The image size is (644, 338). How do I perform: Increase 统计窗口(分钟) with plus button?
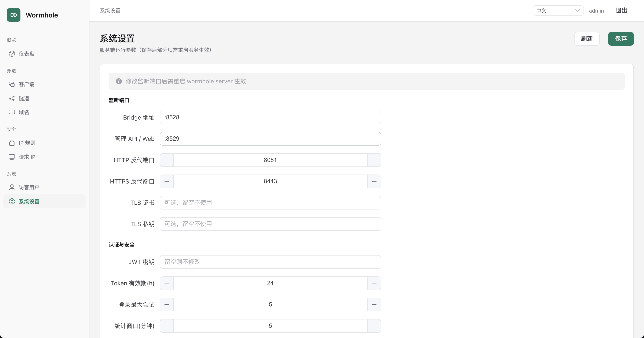coord(374,326)
